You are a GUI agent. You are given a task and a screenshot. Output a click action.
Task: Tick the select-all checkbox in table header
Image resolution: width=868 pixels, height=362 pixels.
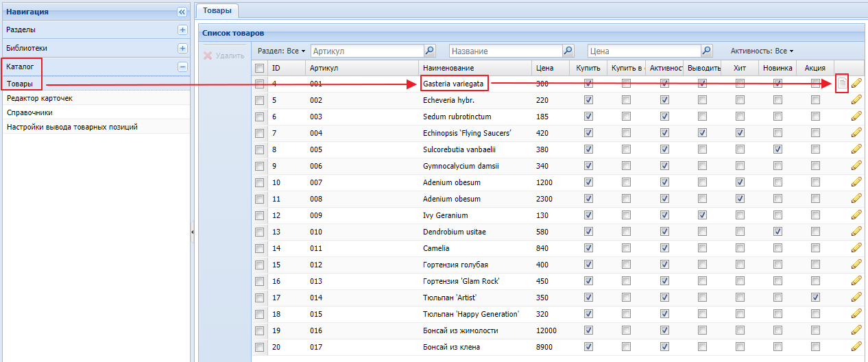[259, 68]
